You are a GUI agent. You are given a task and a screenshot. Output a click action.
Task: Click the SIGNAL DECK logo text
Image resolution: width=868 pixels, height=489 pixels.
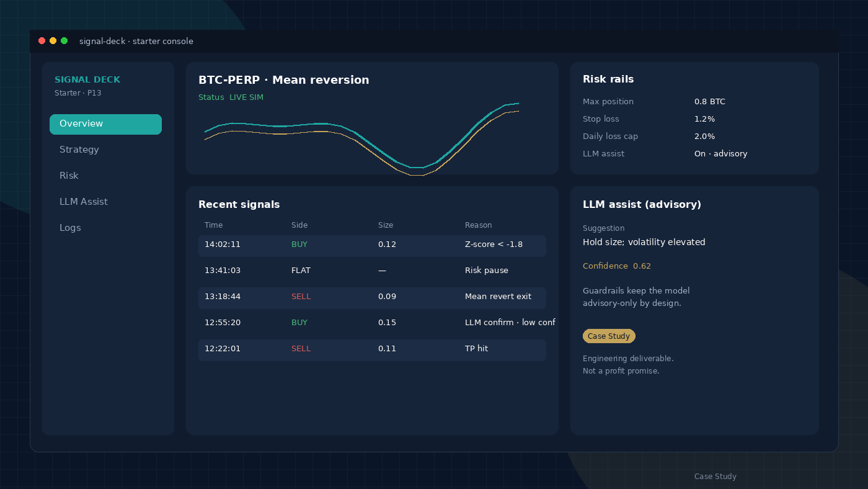tap(87, 80)
